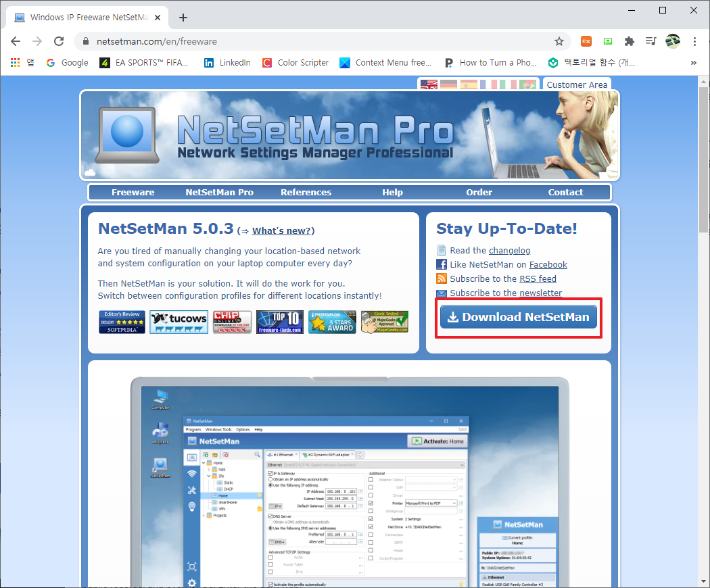Open the Chrome profile avatar
The height and width of the screenshot is (588, 710).
[x=672, y=41]
